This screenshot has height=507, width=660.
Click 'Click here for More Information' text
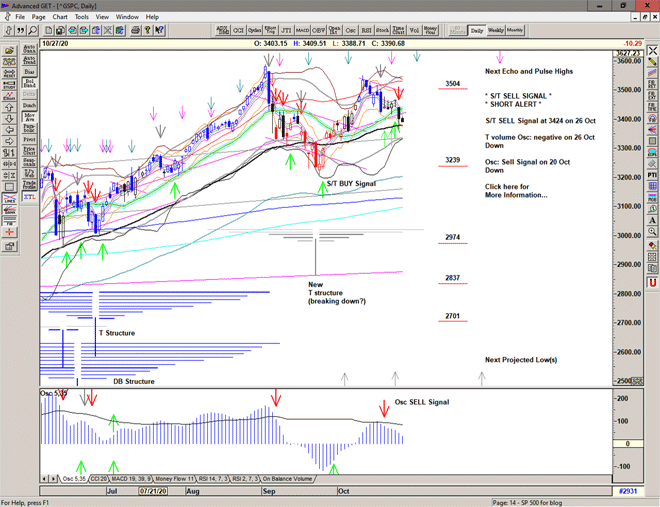[x=515, y=191]
